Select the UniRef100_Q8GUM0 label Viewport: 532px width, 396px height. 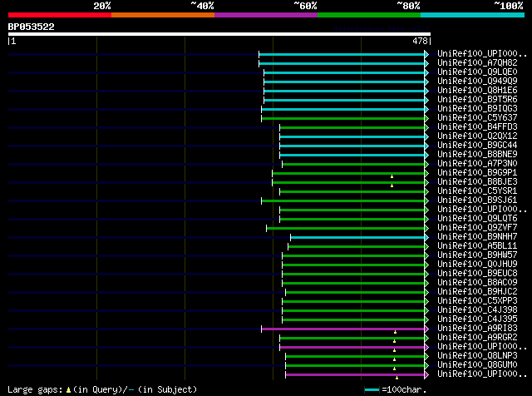pos(477,365)
